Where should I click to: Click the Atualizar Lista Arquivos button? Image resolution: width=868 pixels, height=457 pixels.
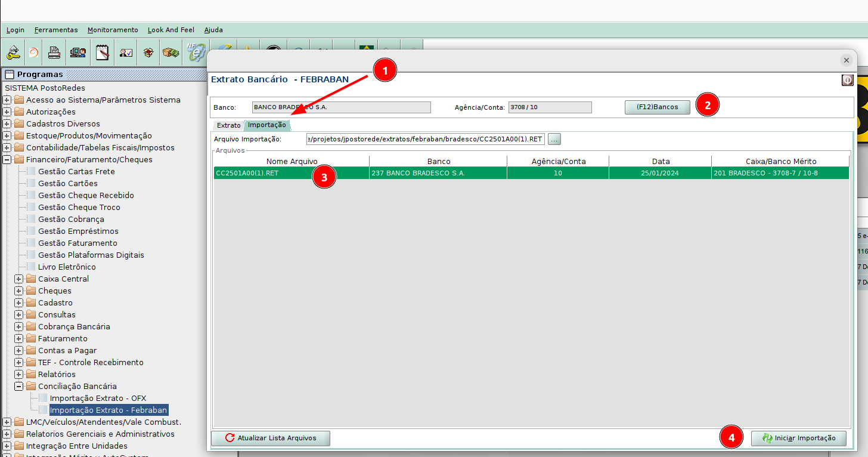click(271, 439)
